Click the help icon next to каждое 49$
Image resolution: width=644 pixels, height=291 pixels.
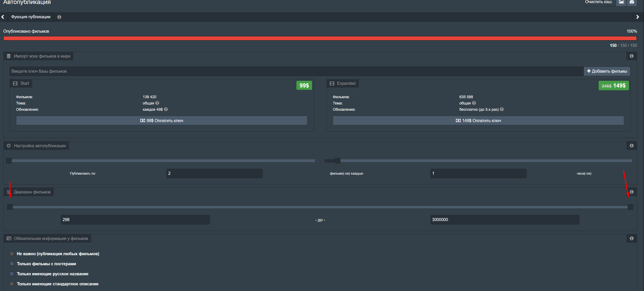coord(166,109)
